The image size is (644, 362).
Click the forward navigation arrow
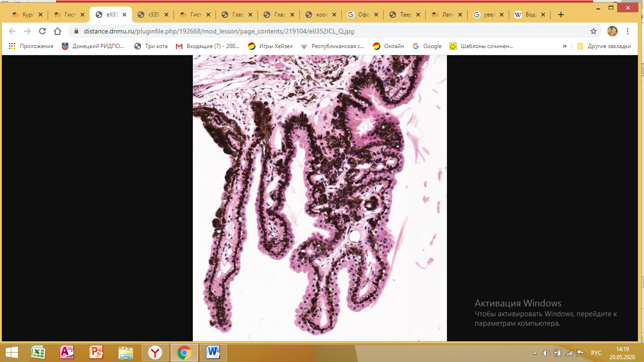click(27, 31)
